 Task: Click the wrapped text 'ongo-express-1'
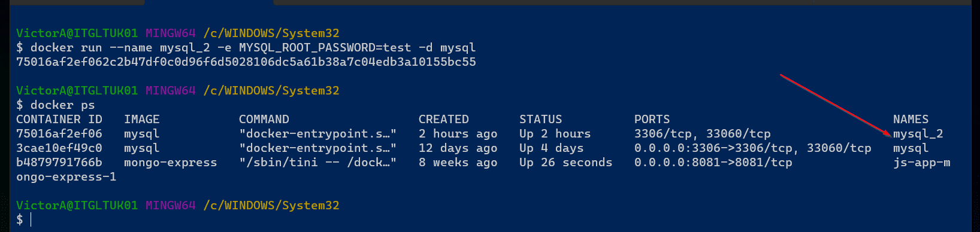pos(66,177)
